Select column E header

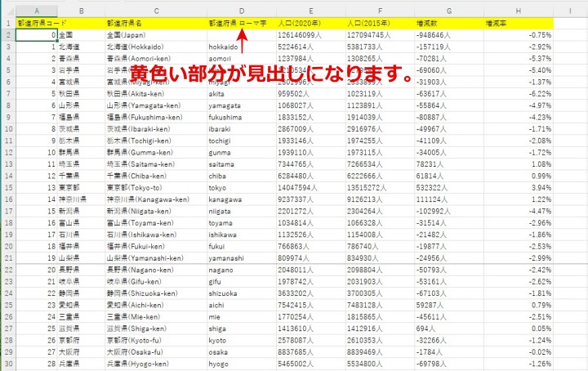coord(311,11)
